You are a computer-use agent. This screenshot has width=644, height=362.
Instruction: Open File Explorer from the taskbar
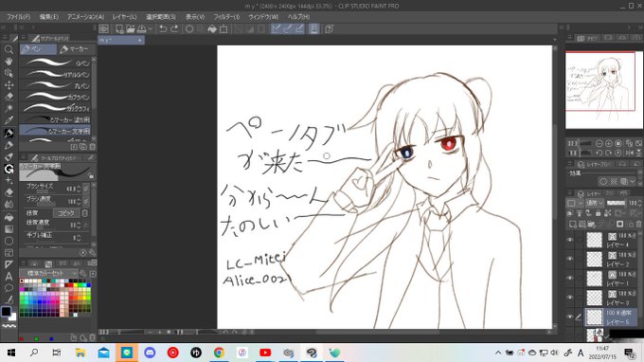(80, 353)
